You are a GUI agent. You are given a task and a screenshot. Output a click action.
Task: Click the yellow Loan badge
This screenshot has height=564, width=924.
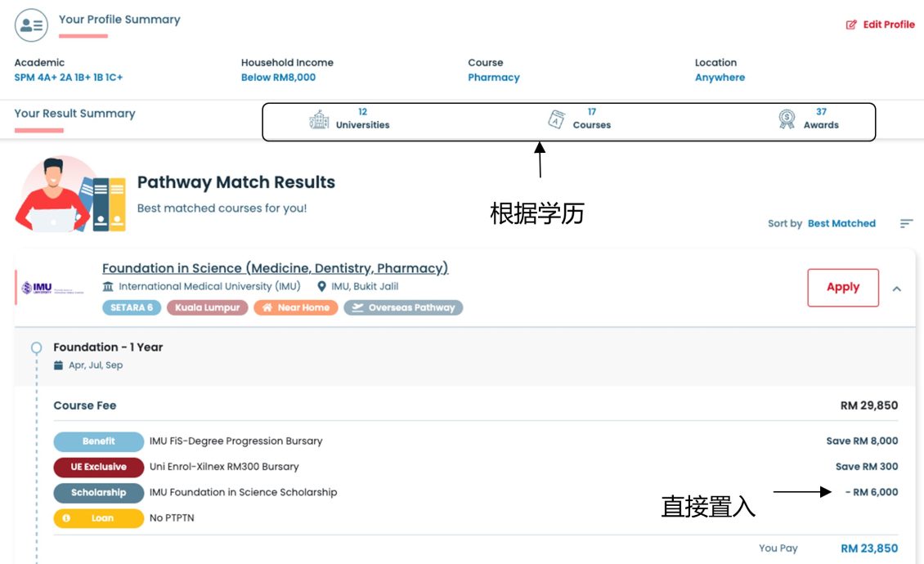click(98, 518)
